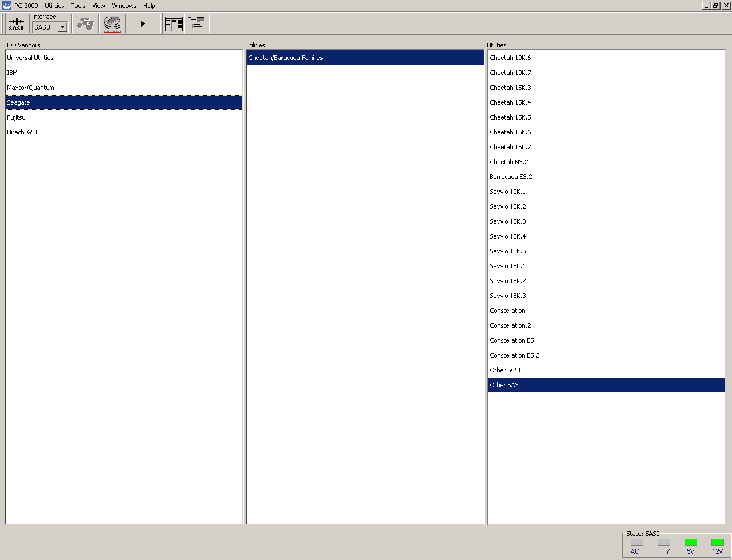
Task: Click the green 5V power indicator
Action: click(690, 542)
